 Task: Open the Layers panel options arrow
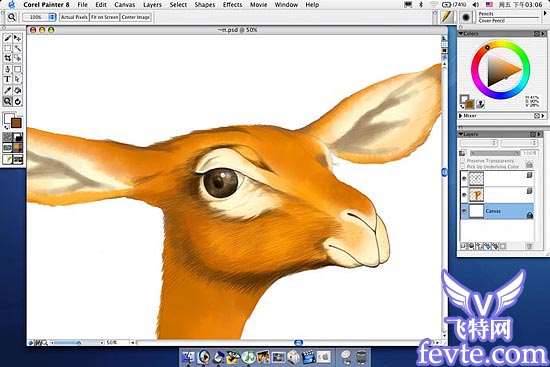click(539, 134)
